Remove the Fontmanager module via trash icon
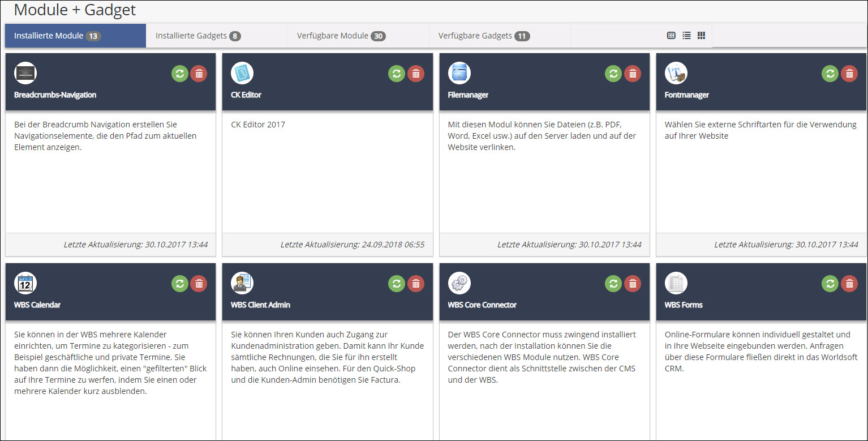Screen dimensions: 868x441 [x=849, y=74]
